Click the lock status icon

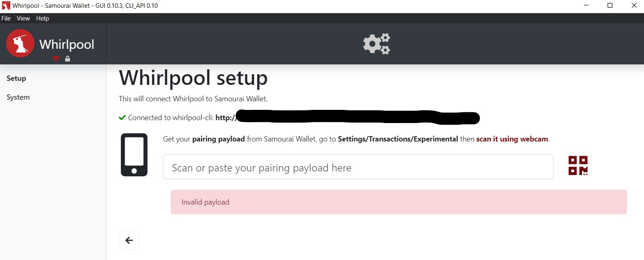pyautogui.click(x=68, y=59)
